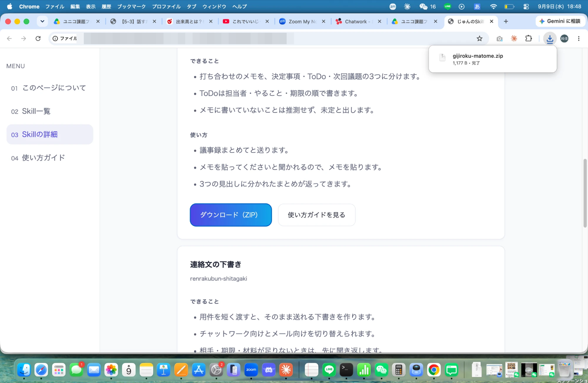Open Safari from the Dock
Viewport: 588px width, 383px height.
(41, 370)
